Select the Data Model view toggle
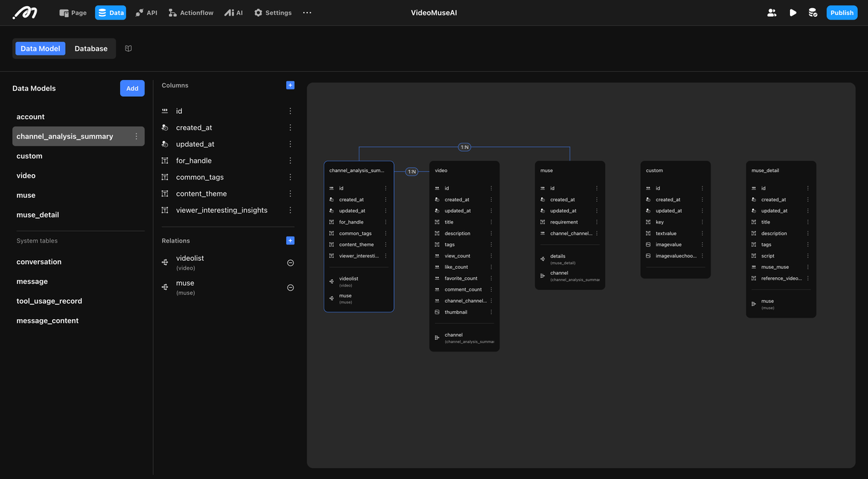Image resolution: width=868 pixels, height=479 pixels. point(40,49)
